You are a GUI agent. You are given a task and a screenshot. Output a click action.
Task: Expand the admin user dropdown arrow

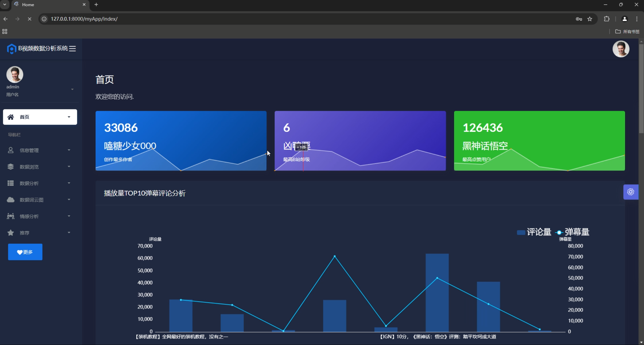point(72,89)
